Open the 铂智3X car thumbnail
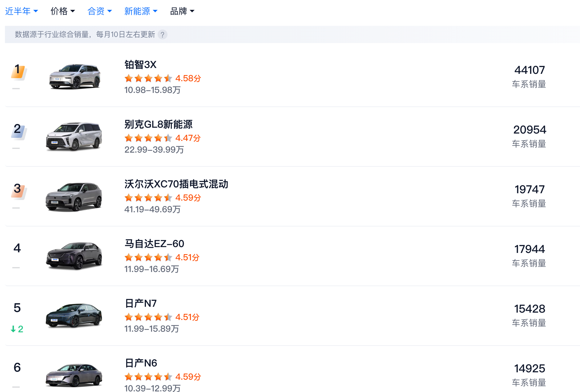The width and height of the screenshot is (580, 392). click(75, 76)
